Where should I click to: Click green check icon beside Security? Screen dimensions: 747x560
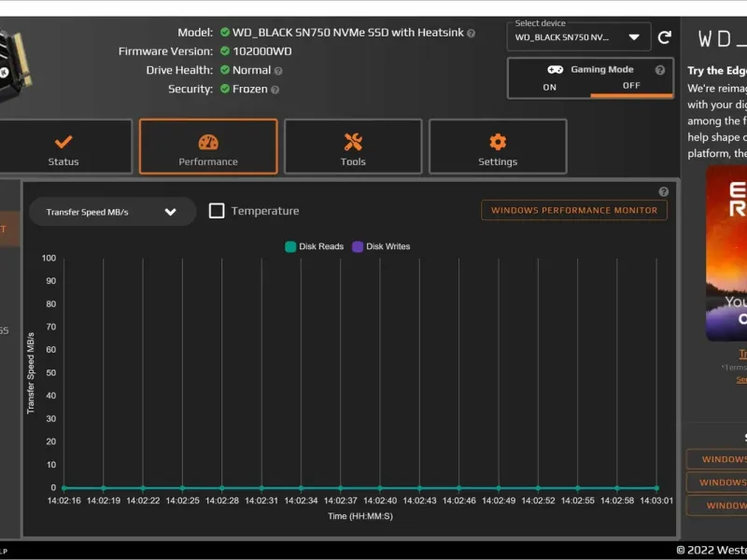point(225,89)
